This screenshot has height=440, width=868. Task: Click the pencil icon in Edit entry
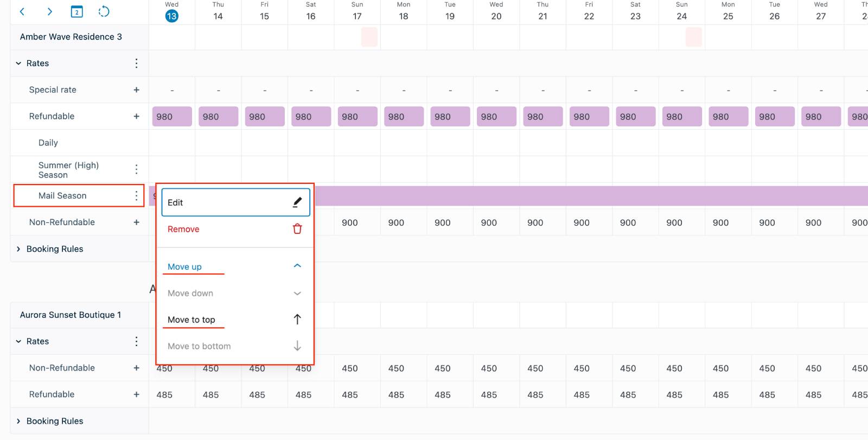[297, 202]
